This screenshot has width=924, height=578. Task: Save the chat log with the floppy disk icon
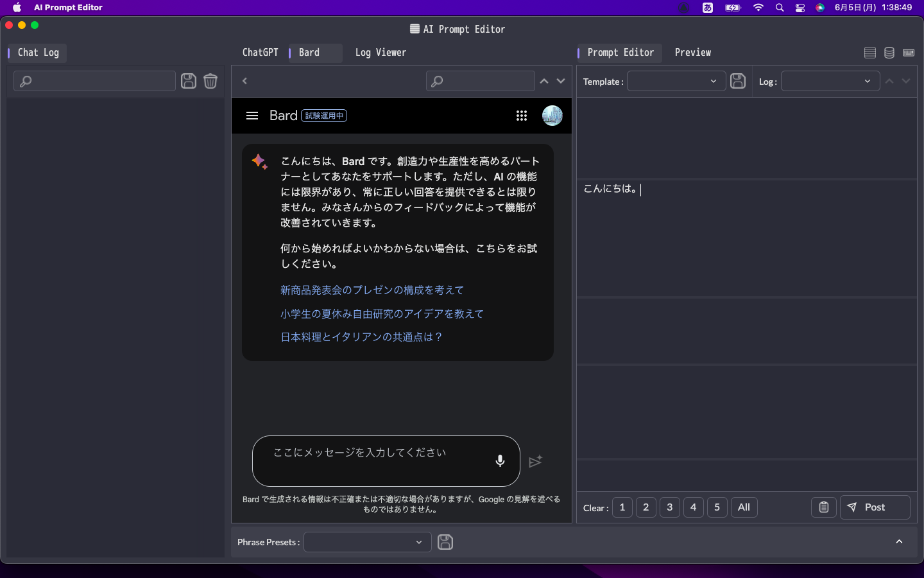click(188, 81)
